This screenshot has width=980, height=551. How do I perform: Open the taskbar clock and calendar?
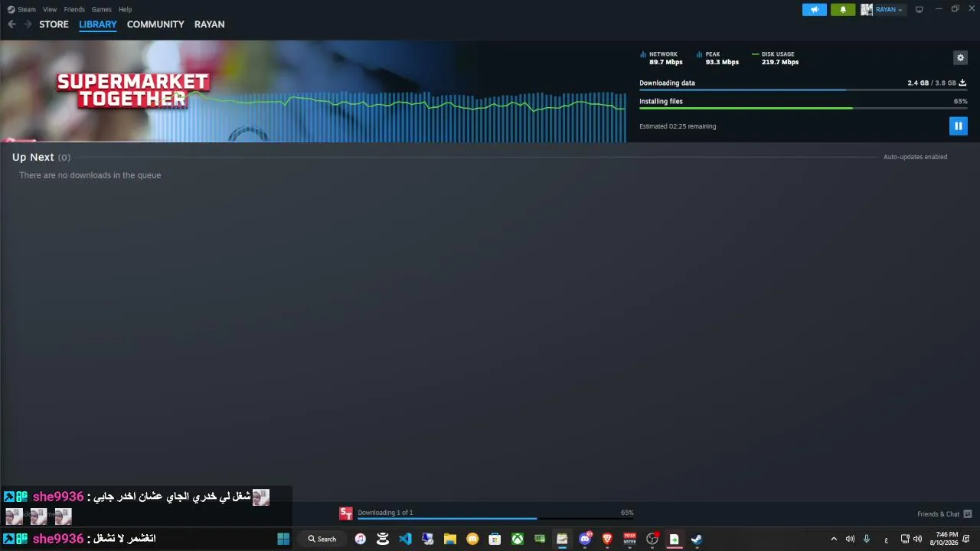(946, 539)
